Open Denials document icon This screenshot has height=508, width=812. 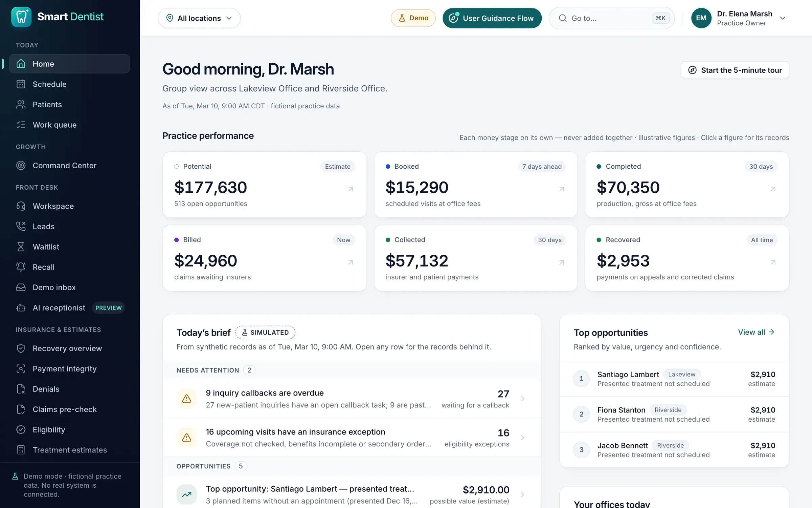coord(21,389)
